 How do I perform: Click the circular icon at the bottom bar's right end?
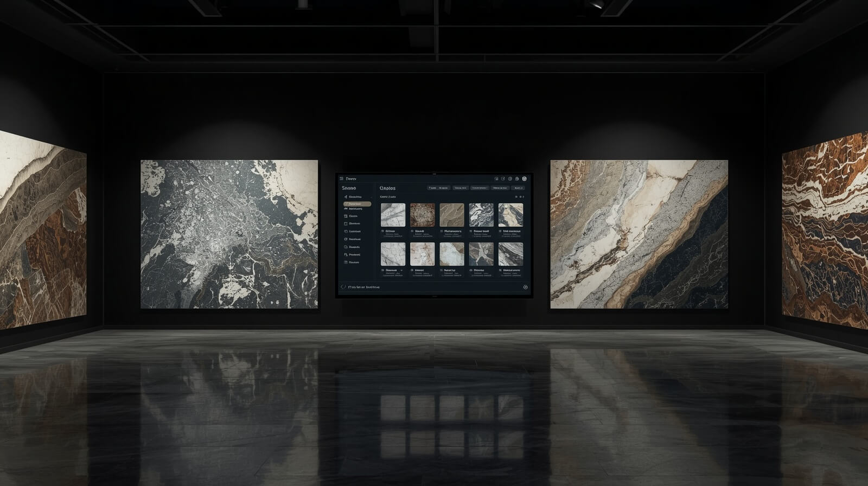click(525, 287)
